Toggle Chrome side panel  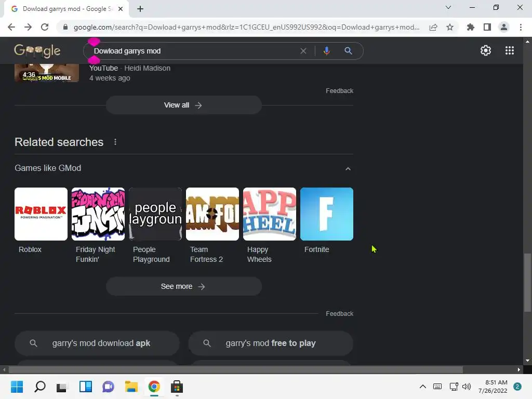tap(487, 27)
